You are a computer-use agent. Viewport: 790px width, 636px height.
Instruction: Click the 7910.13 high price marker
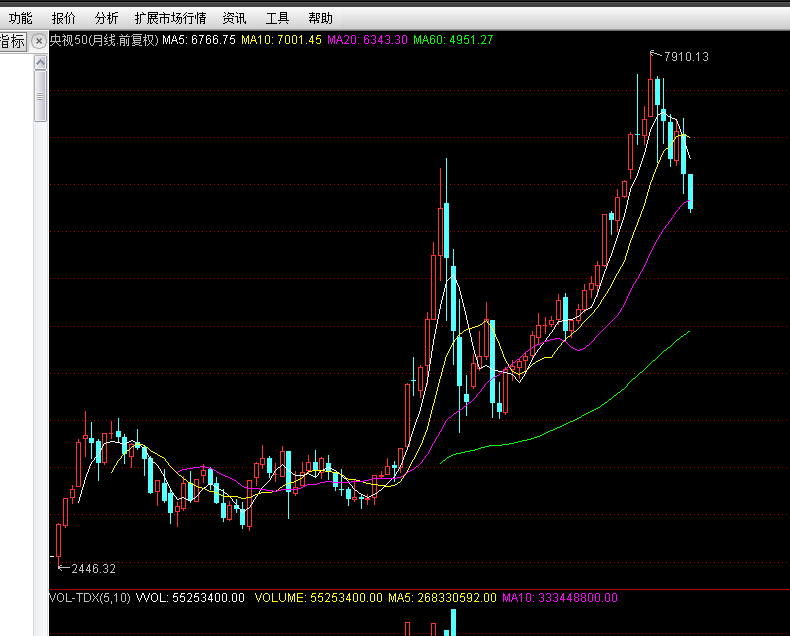click(x=686, y=57)
